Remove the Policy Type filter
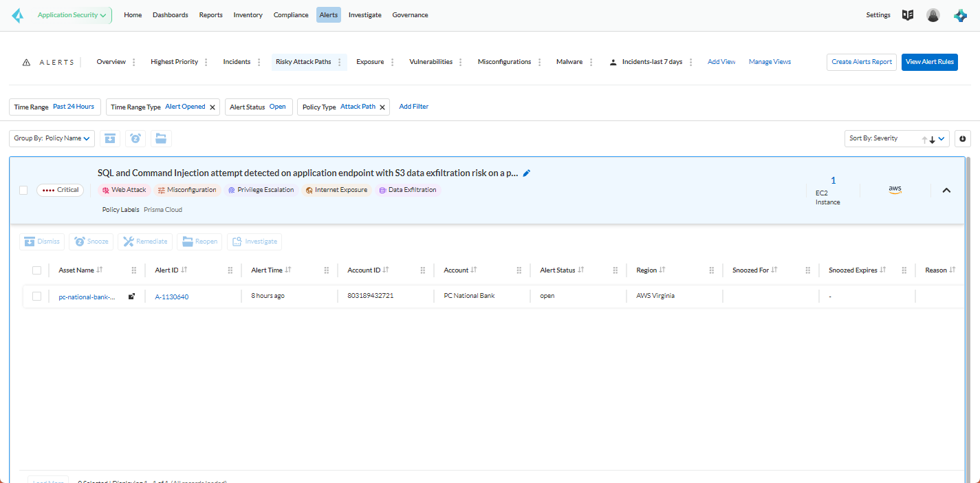The width and height of the screenshot is (980, 483). tap(382, 107)
